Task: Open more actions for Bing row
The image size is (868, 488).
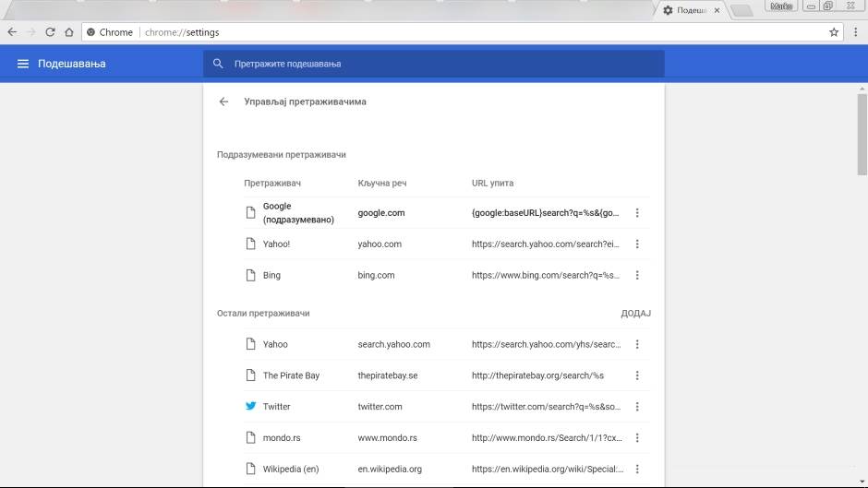Action: coord(637,275)
